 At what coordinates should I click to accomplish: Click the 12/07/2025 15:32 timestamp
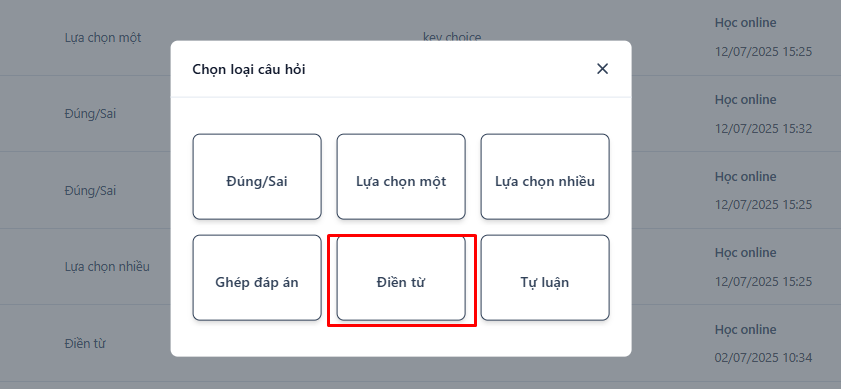click(x=763, y=129)
